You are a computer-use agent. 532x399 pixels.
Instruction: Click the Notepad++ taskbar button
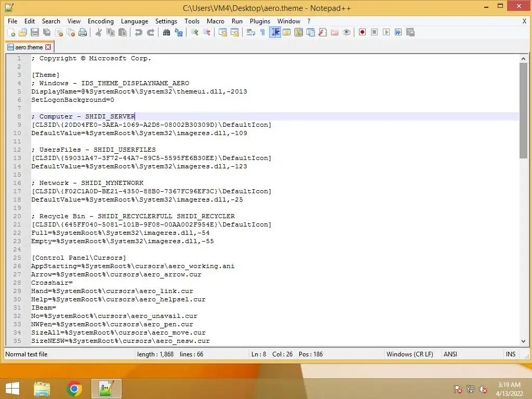(x=107, y=389)
